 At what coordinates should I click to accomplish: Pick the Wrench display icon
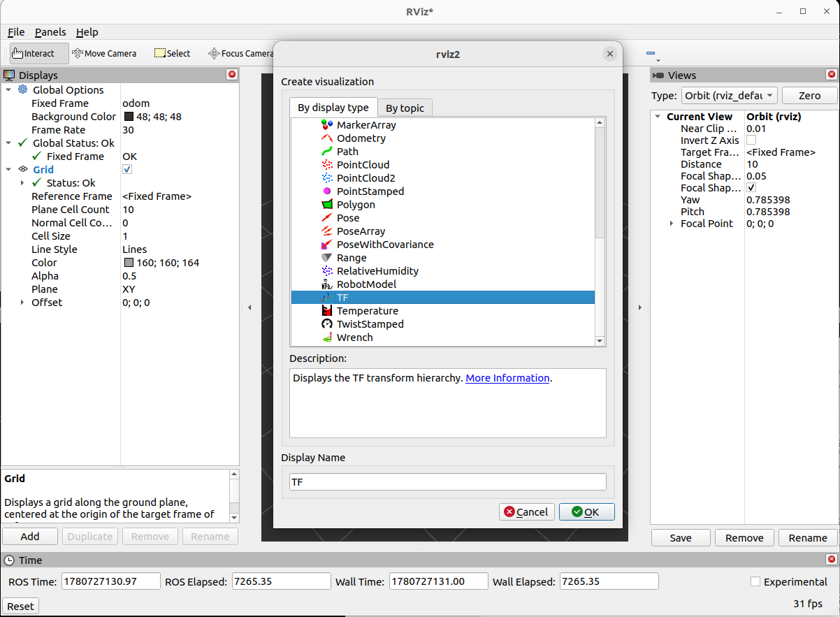[x=327, y=337]
